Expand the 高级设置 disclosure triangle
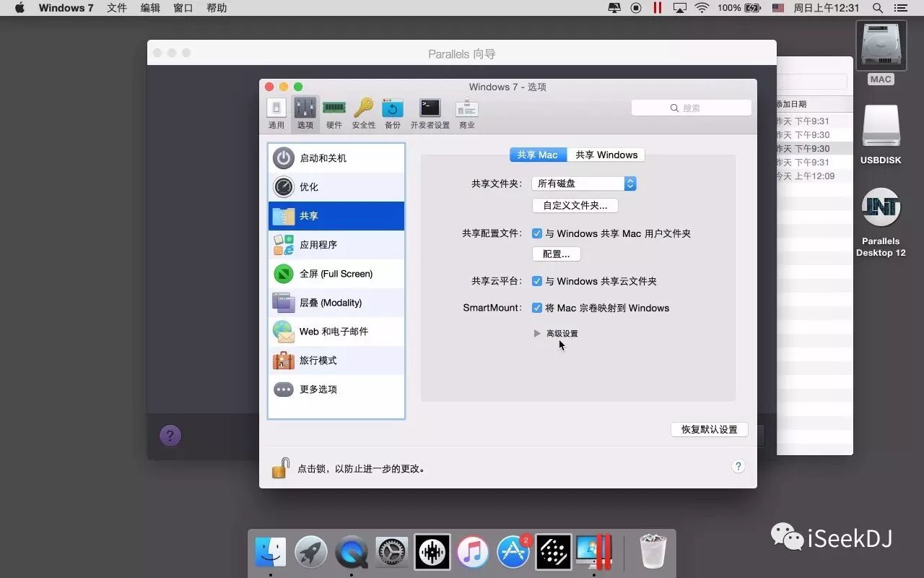 point(537,334)
